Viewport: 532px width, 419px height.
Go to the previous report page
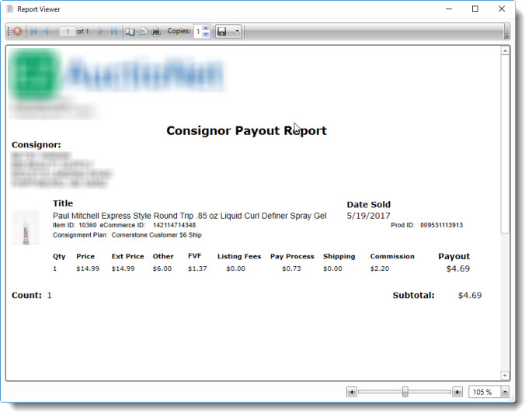47,32
